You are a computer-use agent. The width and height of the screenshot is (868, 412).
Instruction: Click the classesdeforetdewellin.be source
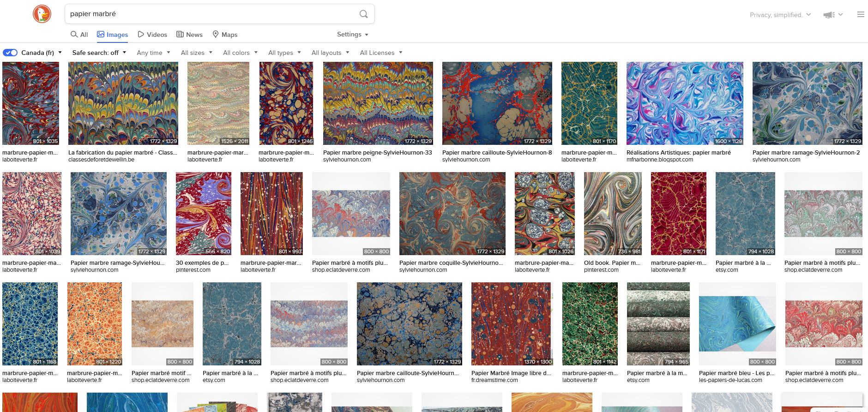(101, 160)
